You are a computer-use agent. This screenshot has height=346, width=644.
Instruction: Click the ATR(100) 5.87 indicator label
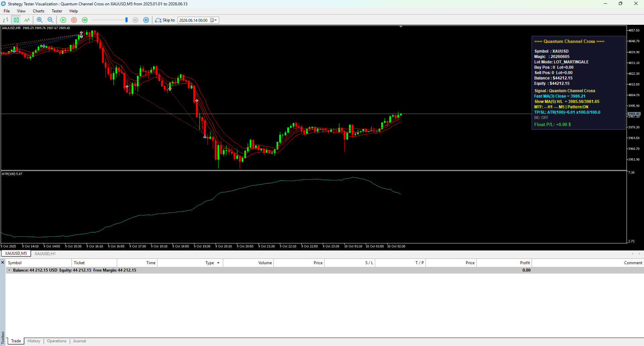coord(12,174)
